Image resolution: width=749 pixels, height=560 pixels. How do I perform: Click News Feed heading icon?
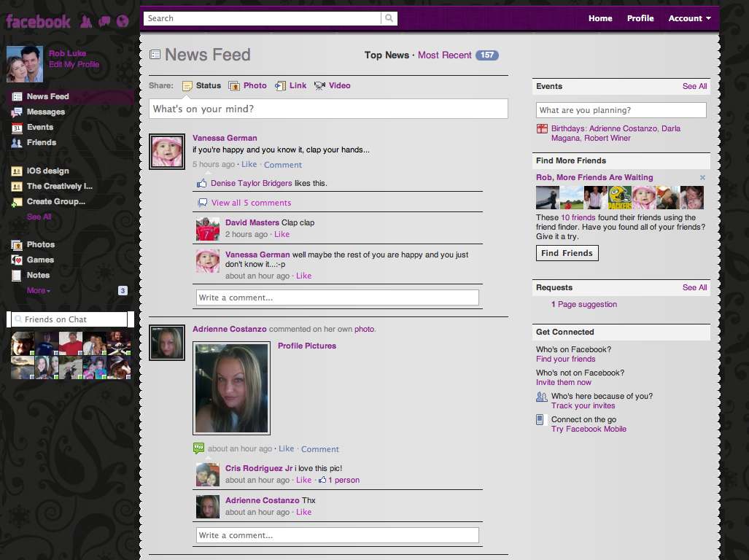coord(155,55)
